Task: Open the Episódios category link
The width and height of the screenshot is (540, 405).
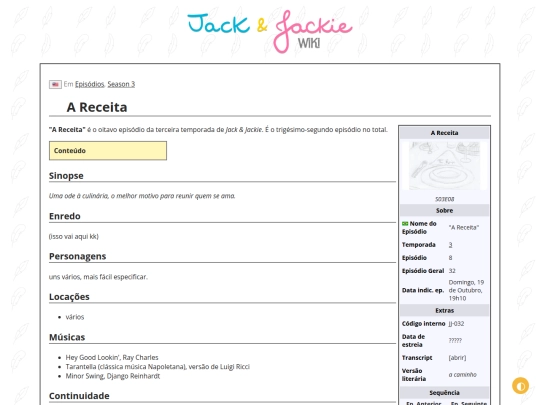Action: [x=90, y=84]
